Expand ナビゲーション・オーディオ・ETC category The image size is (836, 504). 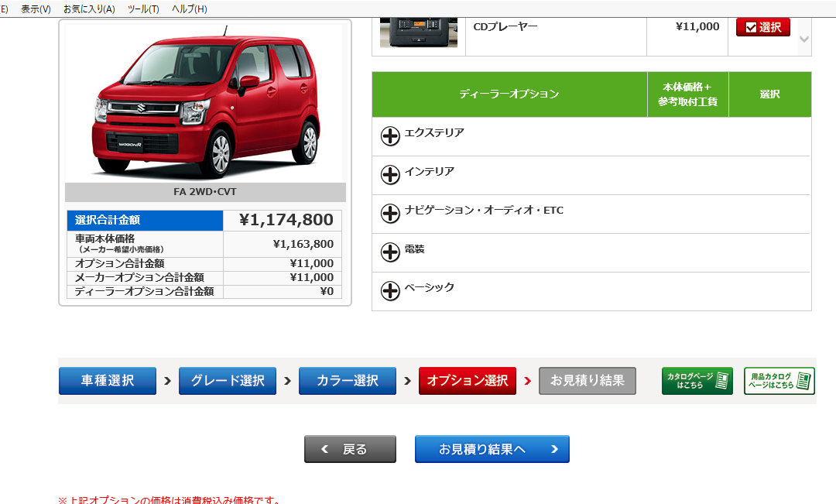pos(390,214)
